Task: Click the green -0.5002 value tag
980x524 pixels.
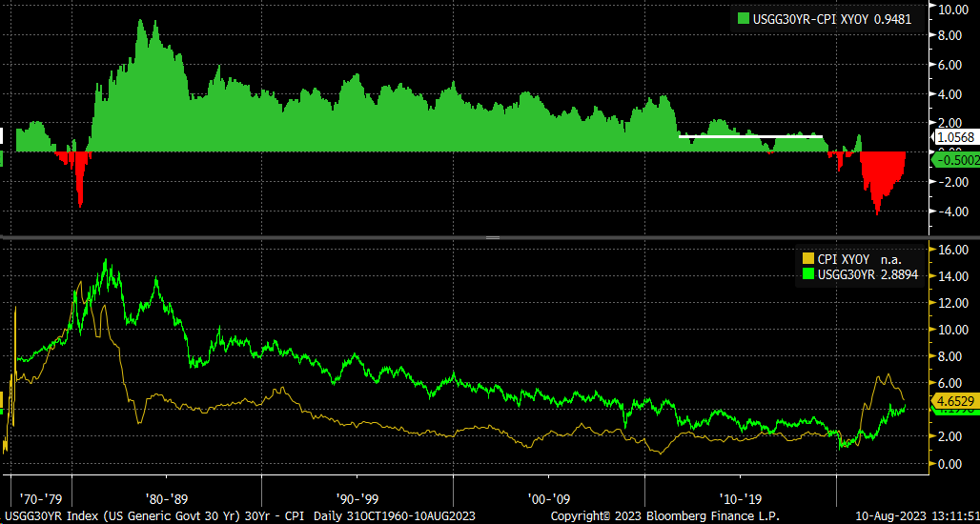Action: 955,160
